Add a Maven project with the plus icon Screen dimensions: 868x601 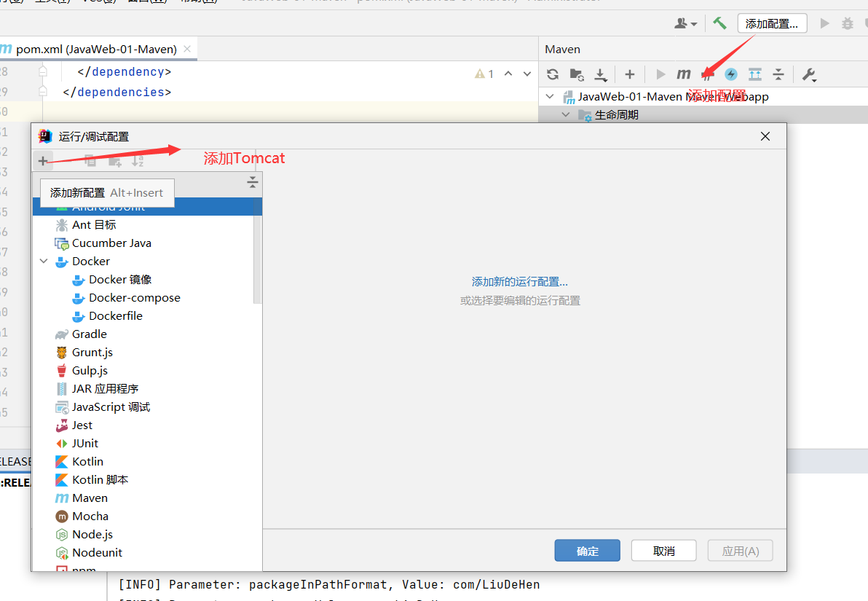(x=629, y=74)
